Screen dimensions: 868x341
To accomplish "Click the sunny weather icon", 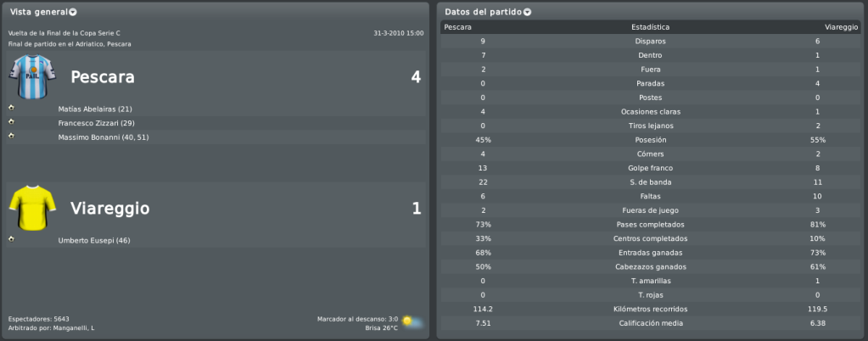I will [413, 322].
